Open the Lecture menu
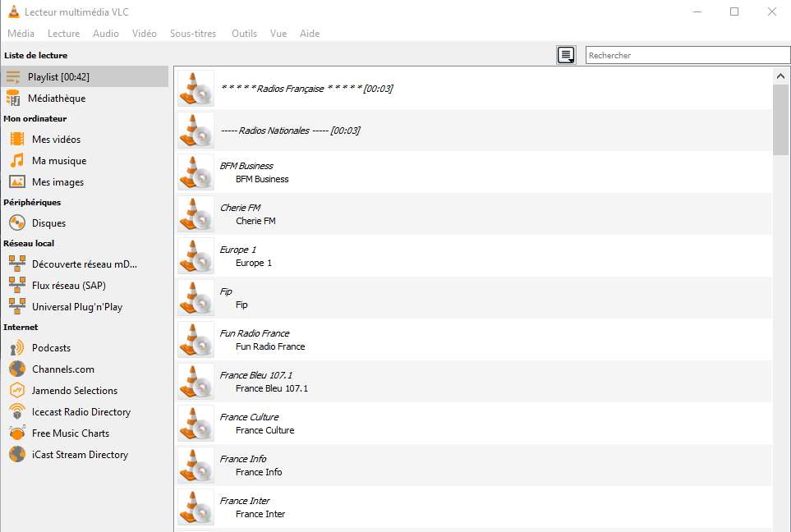The image size is (791, 532). (63, 34)
